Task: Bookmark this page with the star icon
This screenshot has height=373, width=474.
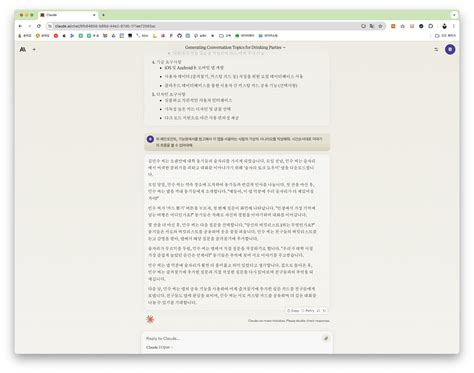Action: [x=380, y=26]
